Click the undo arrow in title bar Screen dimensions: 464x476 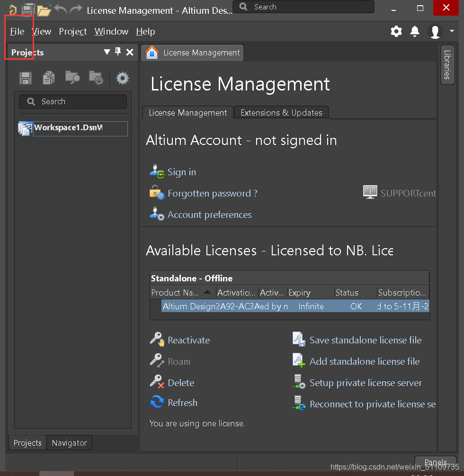(x=61, y=10)
